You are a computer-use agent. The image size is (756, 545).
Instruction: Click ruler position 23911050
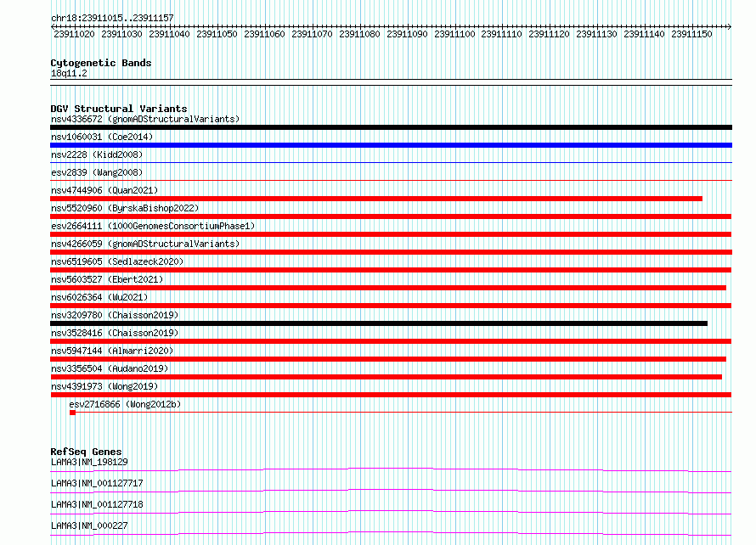pos(217,34)
